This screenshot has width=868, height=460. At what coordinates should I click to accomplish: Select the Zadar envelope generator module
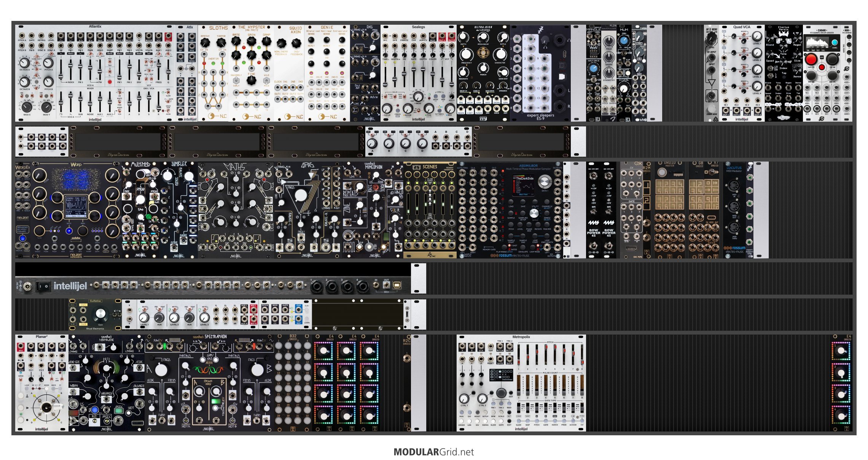point(822,73)
